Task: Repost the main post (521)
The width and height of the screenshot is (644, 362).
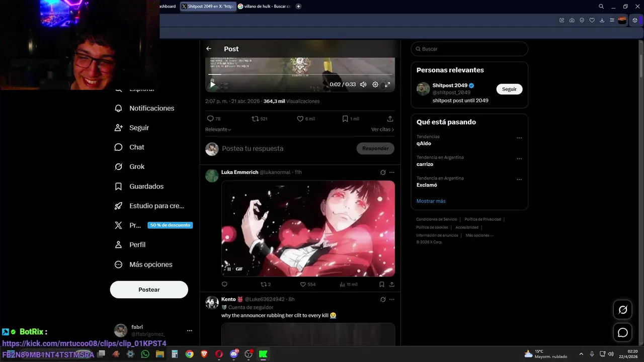Action: [x=260, y=119]
